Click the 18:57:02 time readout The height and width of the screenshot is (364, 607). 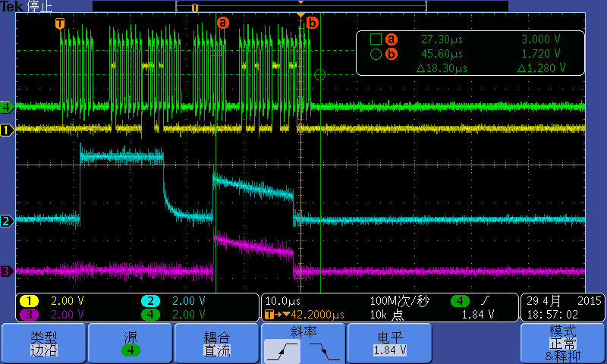tap(552, 315)
